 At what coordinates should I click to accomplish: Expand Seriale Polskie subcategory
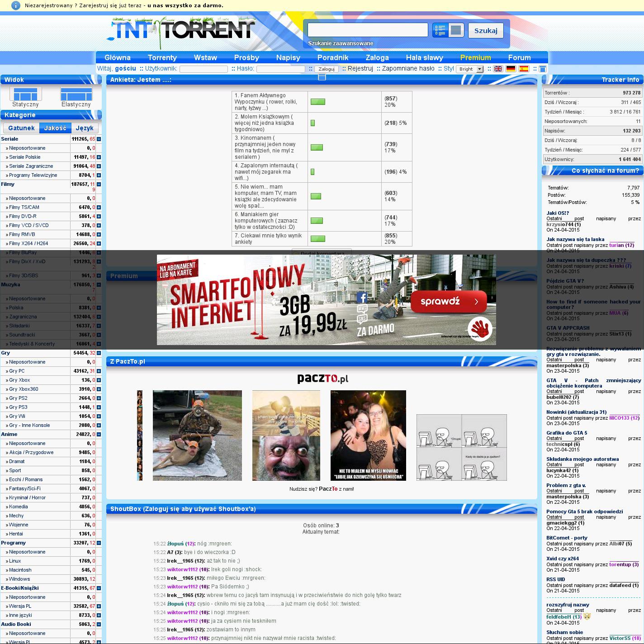(99, 157)
